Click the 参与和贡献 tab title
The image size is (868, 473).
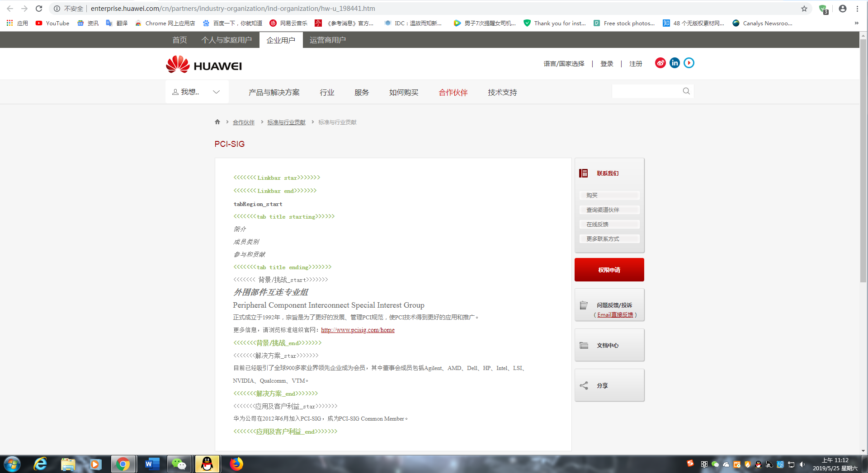click(250, 255)
